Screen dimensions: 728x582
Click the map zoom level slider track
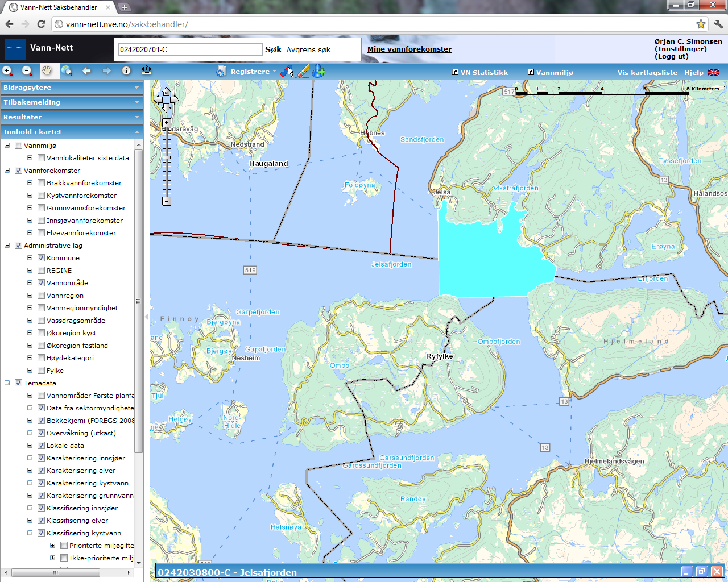click(x=167, y=162)
